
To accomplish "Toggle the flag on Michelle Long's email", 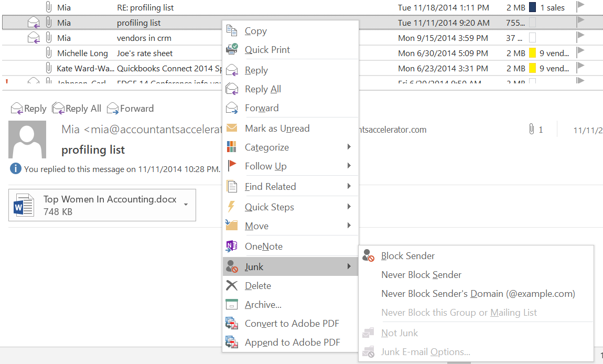I will tap(580, 53).
